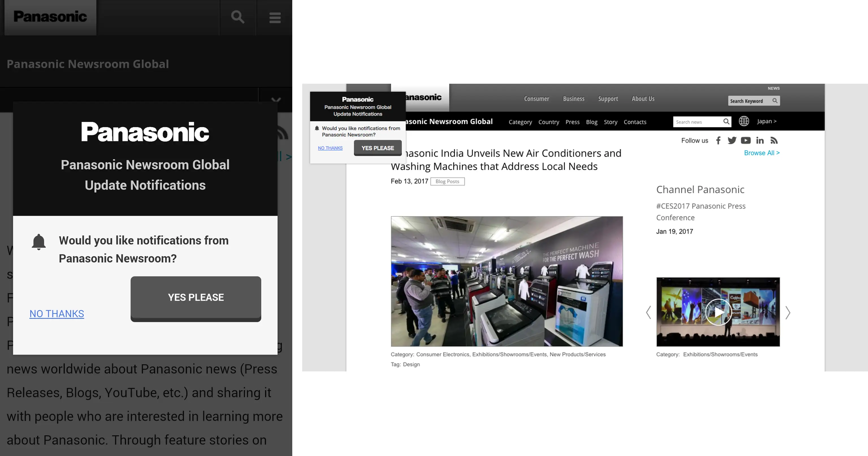Open the Japan > region link

point(767,121)
